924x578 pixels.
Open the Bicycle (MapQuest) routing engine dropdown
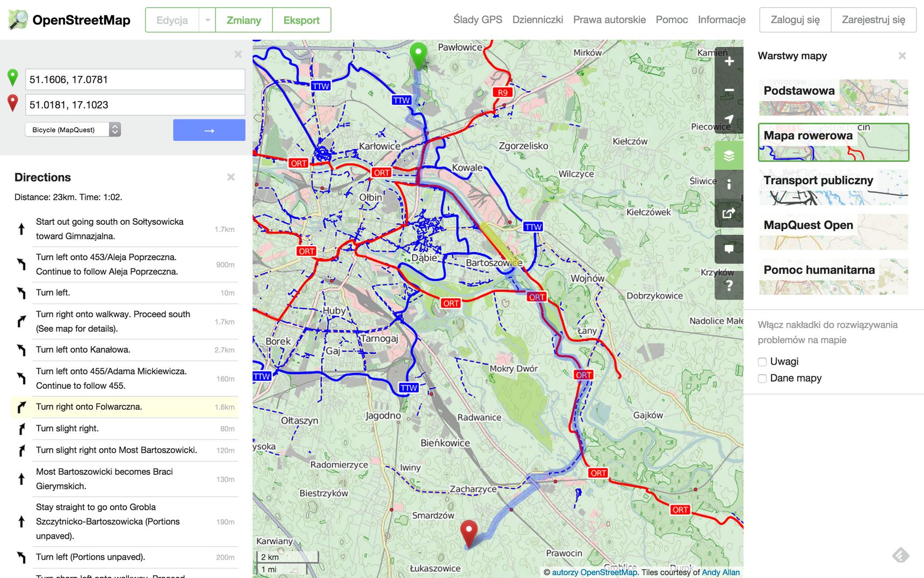pos(73,130)
